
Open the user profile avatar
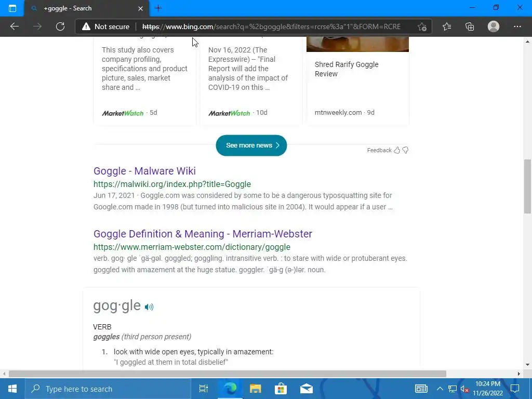pos(494,26)
